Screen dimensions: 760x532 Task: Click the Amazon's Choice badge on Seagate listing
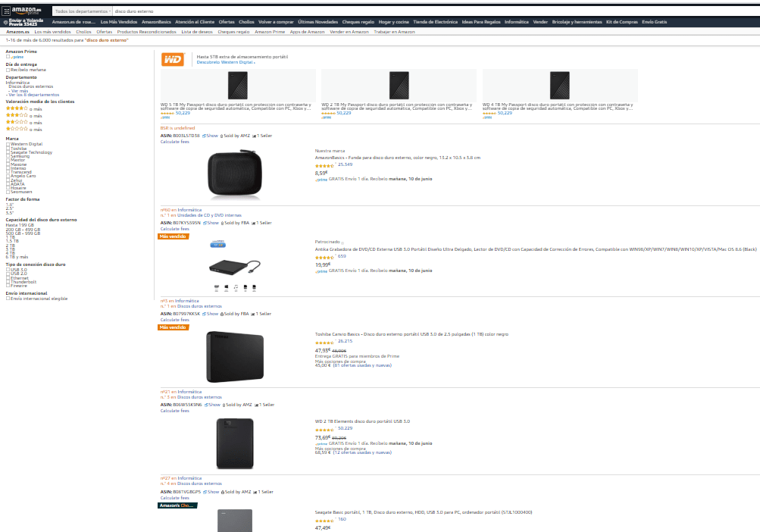point(177,505)
